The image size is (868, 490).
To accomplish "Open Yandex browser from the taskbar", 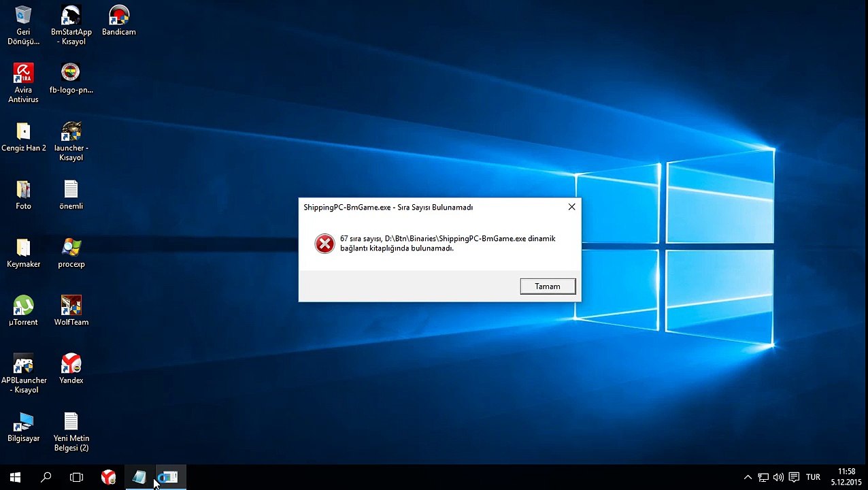I will pyautogui.click(x=108, y=477).
